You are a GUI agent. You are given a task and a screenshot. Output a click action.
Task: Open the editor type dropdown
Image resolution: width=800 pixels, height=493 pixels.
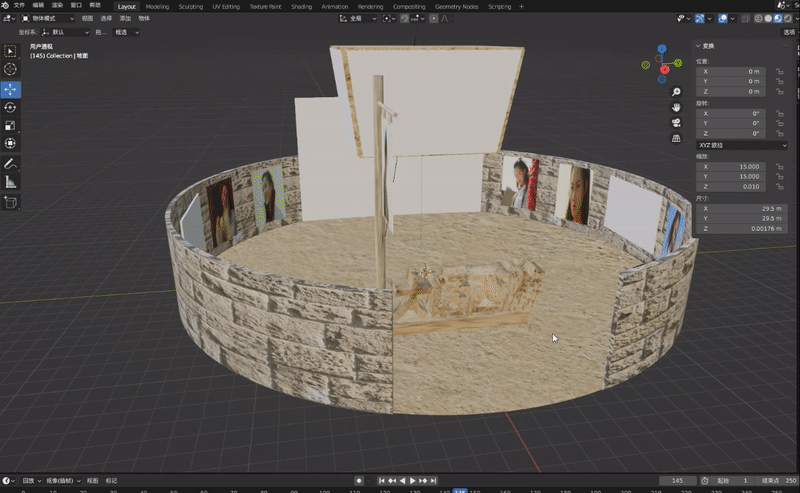pos(9,18)
